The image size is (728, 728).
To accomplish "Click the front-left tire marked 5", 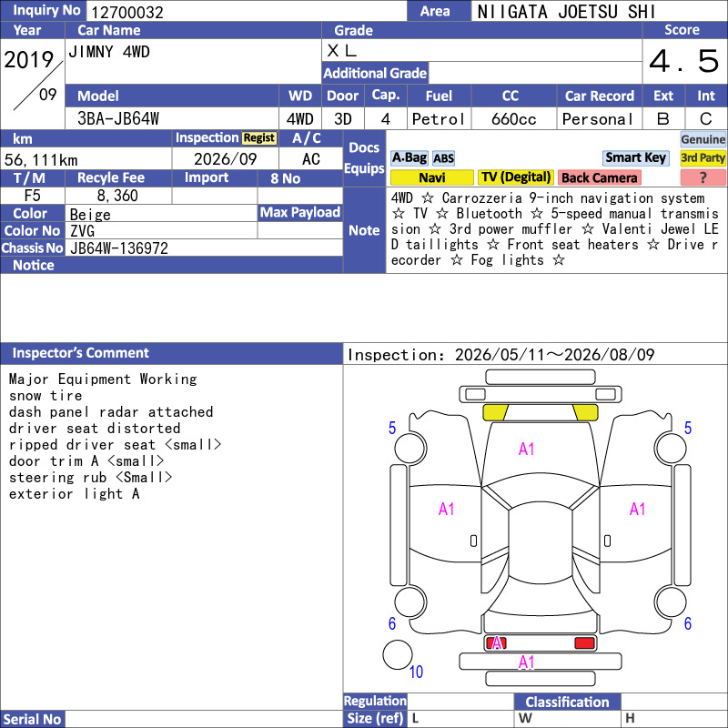I will click(409, 448).
